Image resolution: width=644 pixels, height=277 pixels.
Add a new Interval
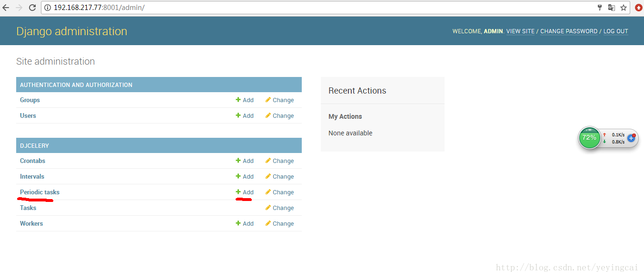click(x=245, y=177)
